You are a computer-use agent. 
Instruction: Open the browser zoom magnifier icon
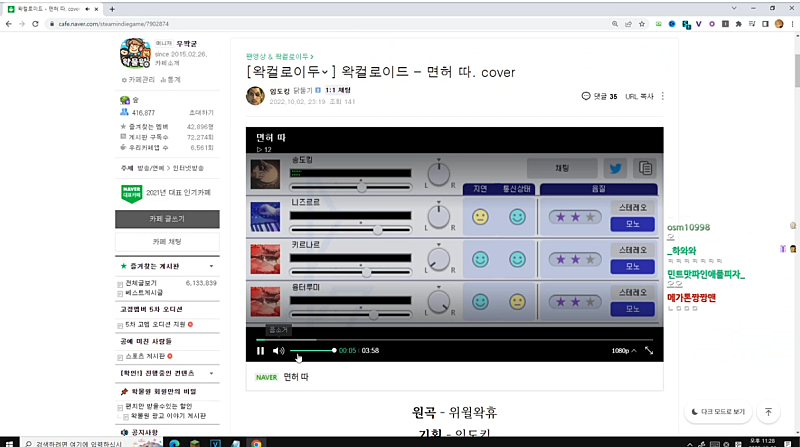click(615, 24)
